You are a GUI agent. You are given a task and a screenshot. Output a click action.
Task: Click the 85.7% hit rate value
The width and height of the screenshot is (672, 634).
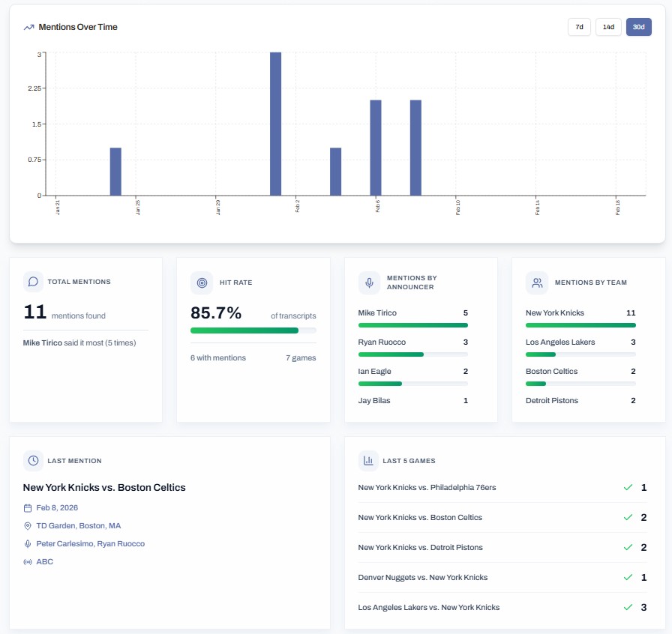coord(216,313)
